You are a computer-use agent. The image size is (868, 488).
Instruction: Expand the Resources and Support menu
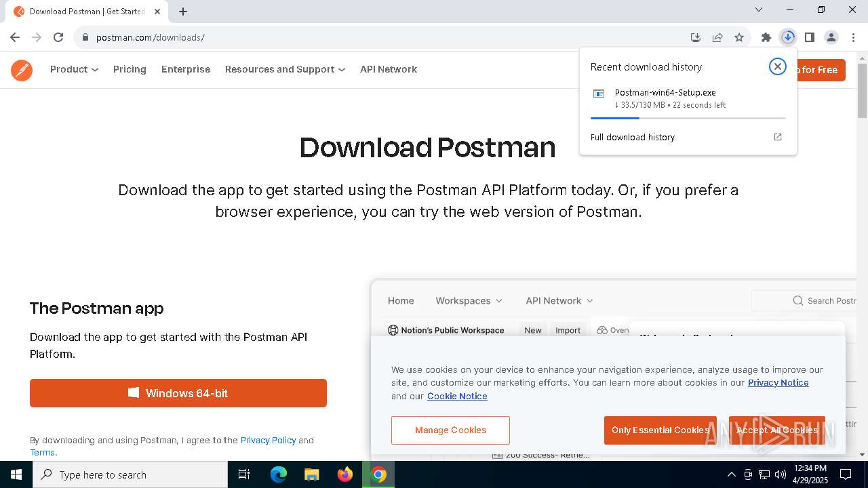(285, 69)
